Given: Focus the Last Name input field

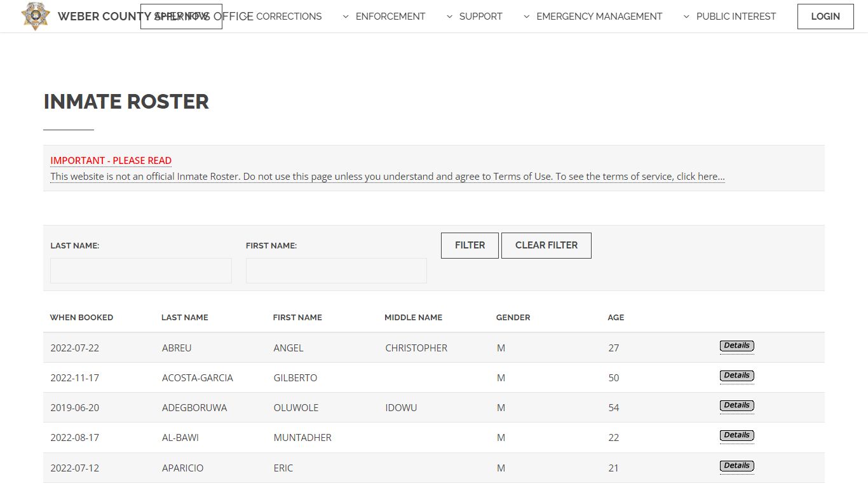Looking at the screenshot, I should 141,271.
